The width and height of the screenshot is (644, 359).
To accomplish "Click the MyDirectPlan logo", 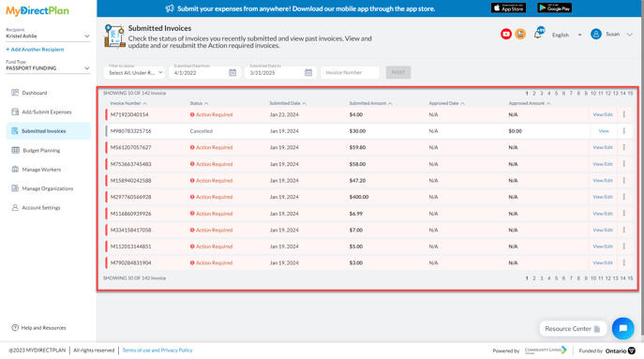I will tap(37, 11).
